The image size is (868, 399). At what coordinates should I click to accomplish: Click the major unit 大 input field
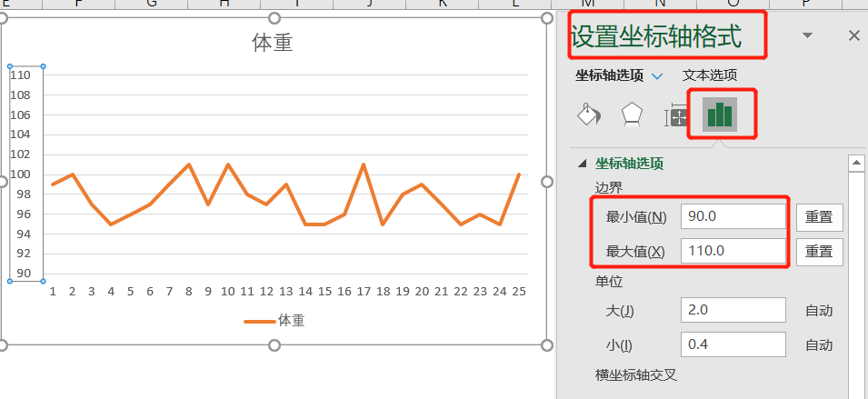pyautogui.click(x=733, y=310)
